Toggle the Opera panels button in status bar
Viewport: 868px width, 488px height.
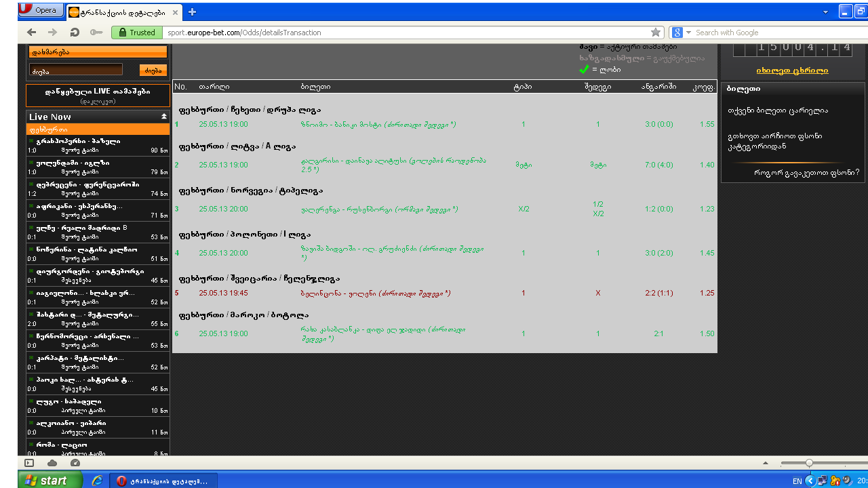coord(29,463)
